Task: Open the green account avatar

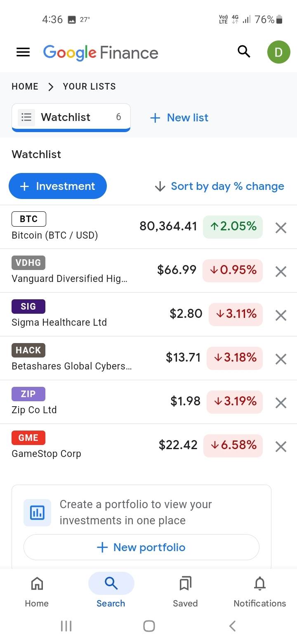Action: [x=278, y=52]
